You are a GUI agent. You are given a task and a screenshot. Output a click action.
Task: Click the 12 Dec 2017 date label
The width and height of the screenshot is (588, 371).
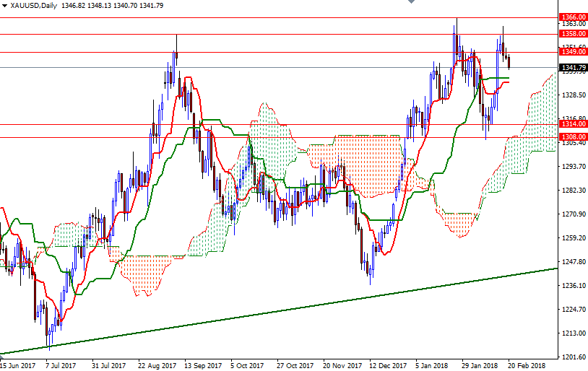(x=386, y=366)
